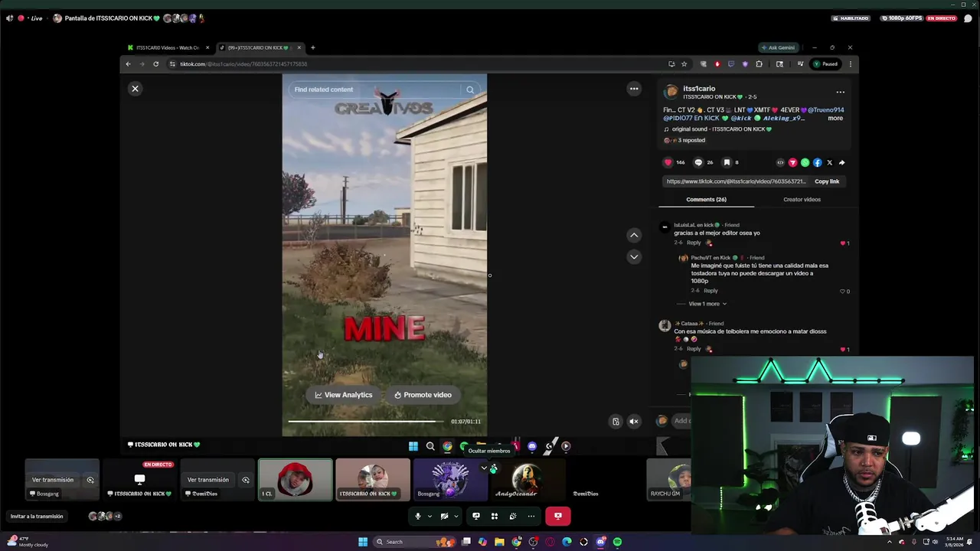Click the Ask Gemini button
980x551 pixels.
(778, 47)
